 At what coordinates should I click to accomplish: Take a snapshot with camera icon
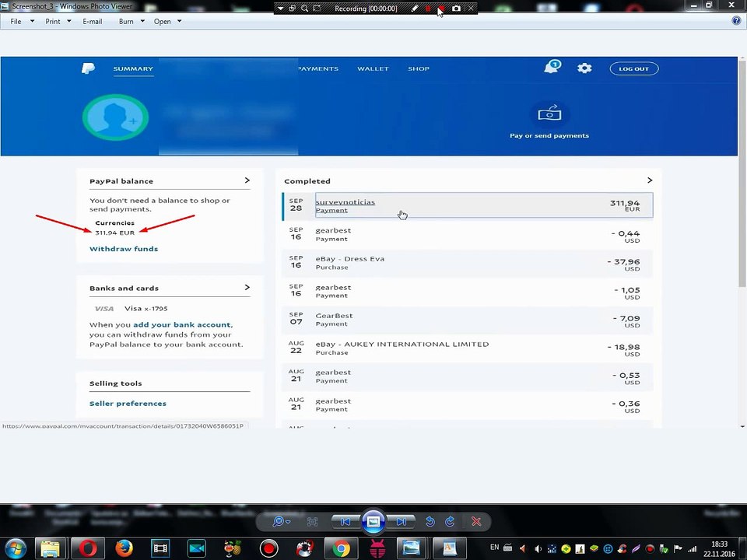click(456, 9)
